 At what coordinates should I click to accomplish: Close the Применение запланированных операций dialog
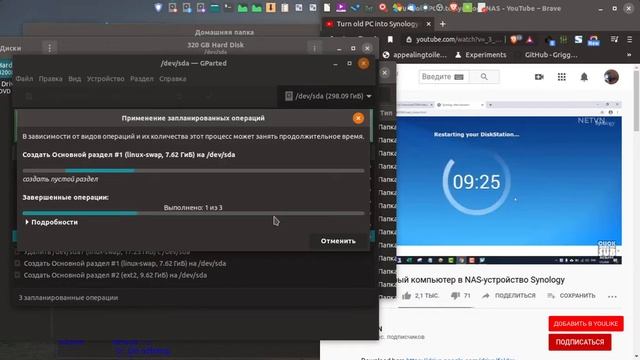tap(358, 118)
